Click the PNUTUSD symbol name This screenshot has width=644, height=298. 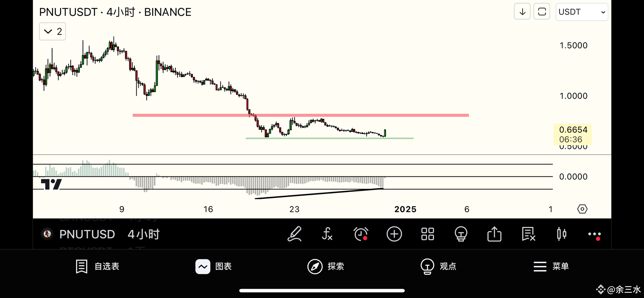click(87, 234)
